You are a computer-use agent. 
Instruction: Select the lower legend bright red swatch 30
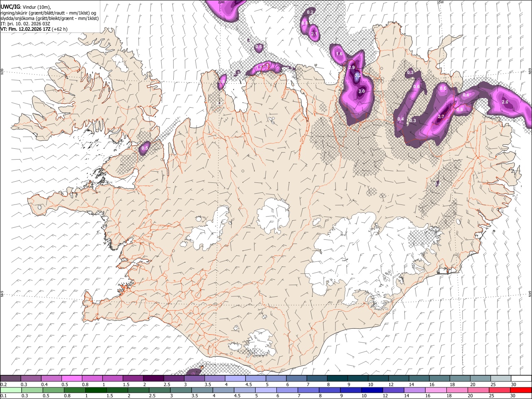(x=520, y=390)
